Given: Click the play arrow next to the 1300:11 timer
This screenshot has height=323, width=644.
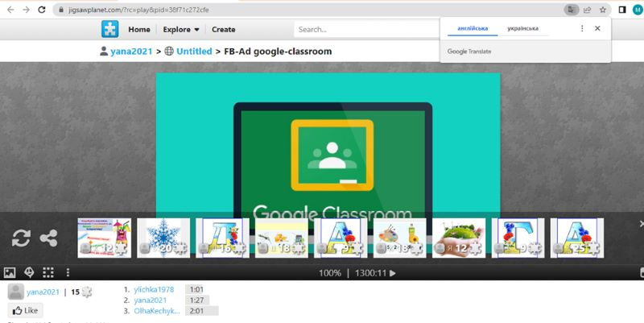Looking at the screenshot, I should [393, 273].
